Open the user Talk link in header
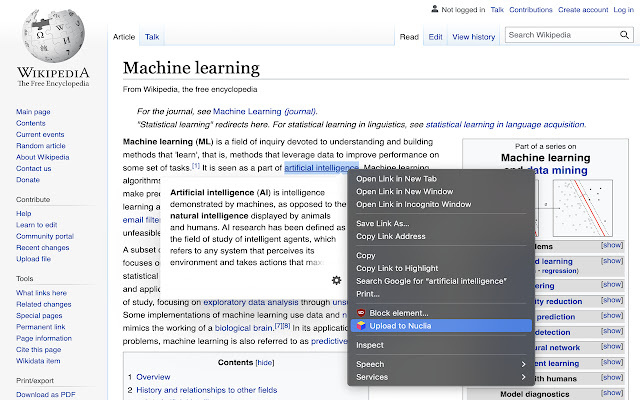This screenshot has height=400, width=640. [497, 10]
